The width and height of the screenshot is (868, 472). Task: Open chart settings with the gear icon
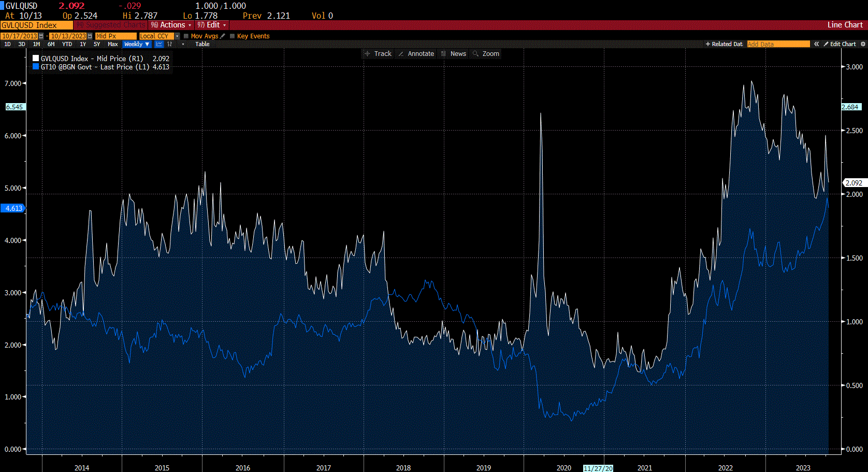tap(863, 44)
